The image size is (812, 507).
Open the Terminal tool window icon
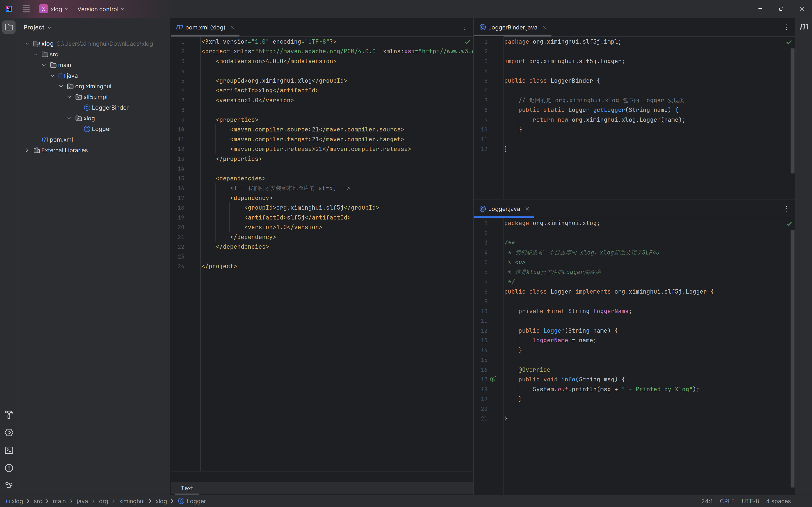tap(9, 450)
